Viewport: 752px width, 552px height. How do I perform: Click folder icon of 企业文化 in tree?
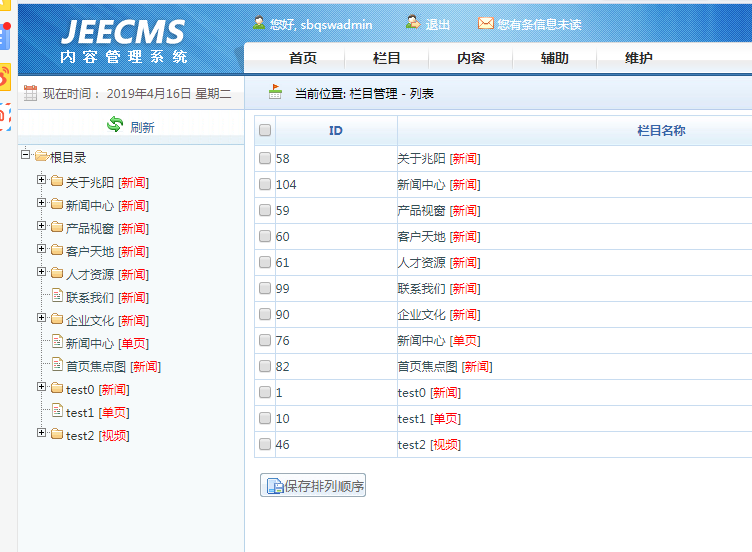(57, 318)
